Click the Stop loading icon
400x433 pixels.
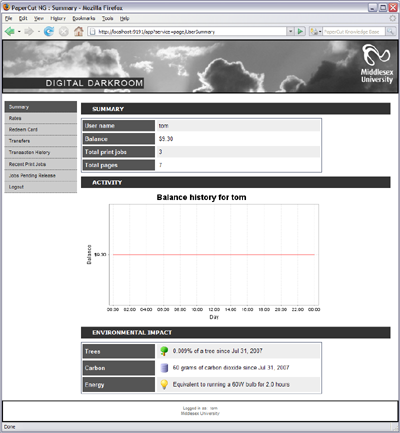click(x=64, y=32)
